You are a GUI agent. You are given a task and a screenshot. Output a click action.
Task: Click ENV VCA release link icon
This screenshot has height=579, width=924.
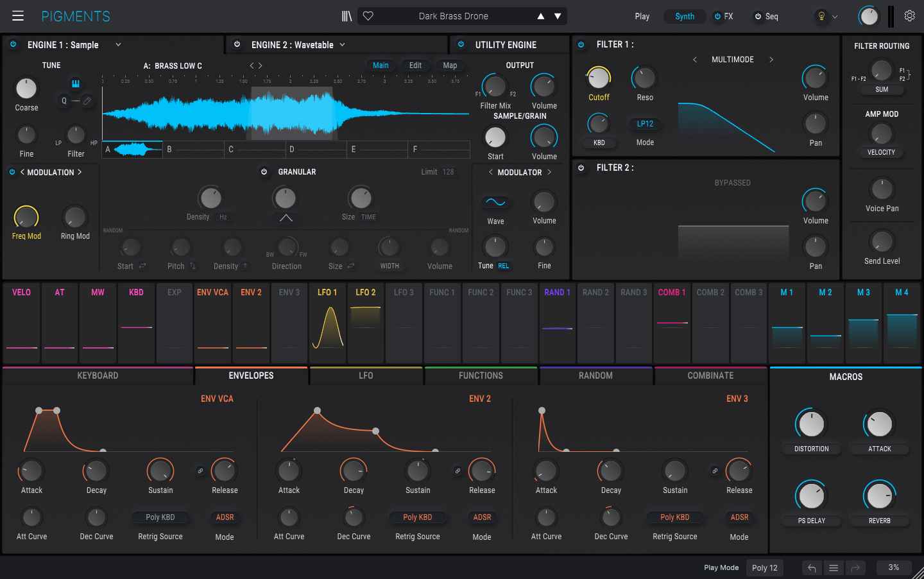pos(200,471)
